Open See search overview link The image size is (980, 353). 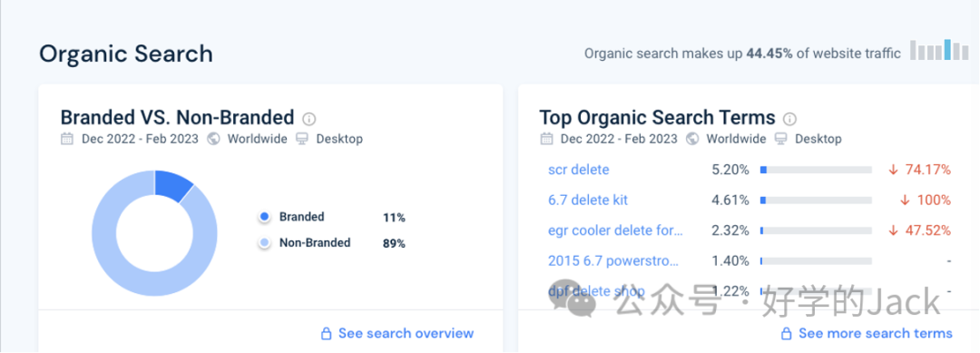coord(406,333)
